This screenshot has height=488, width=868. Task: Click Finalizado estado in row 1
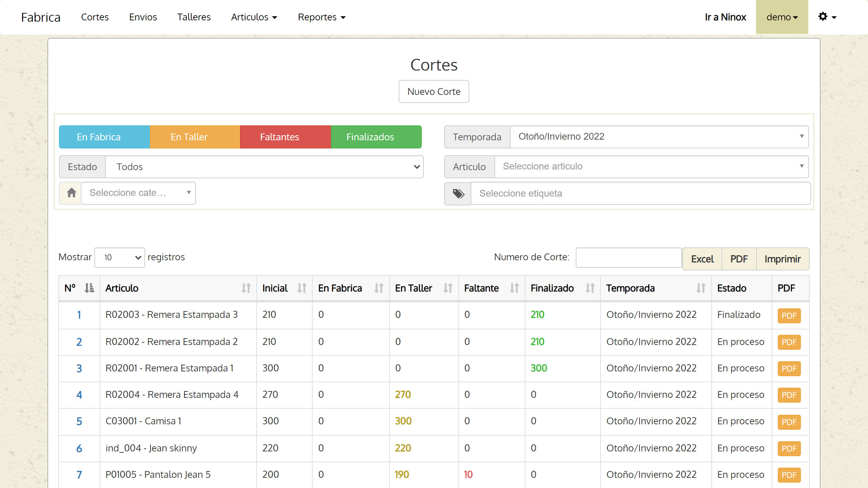739,314
